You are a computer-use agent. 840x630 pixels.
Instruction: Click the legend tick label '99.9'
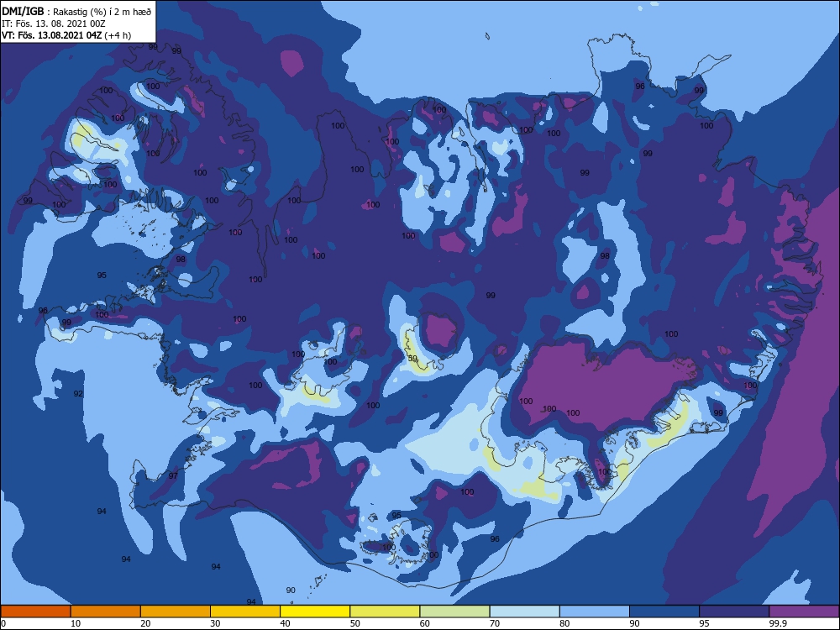coord(779,623)
